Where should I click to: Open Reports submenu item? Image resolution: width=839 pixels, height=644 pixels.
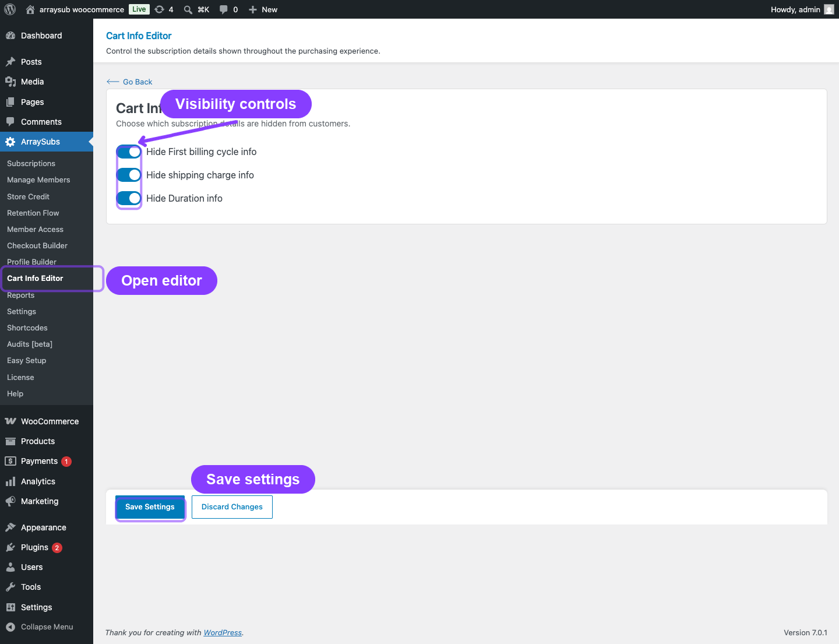(21, 295)
